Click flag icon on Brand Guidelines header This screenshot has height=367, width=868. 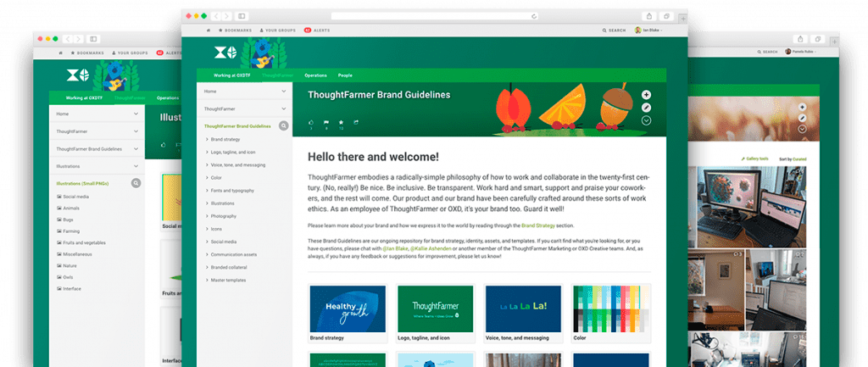tap(326, 124)
